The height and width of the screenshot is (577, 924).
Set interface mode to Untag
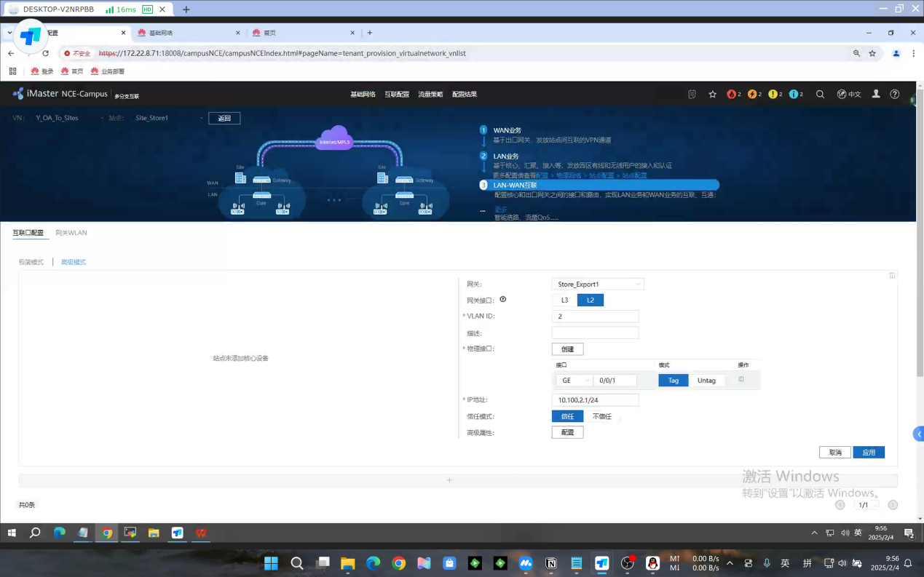tap(706, 380)
